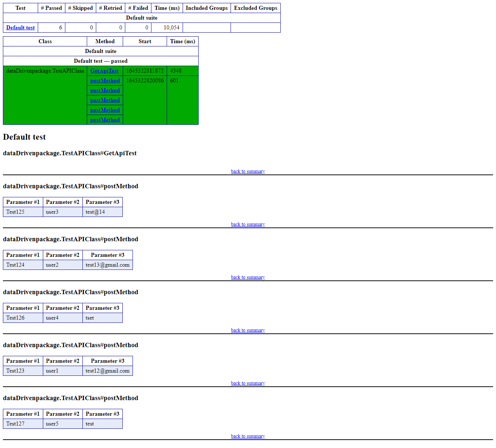496x448 pixels.
Task: Select the 'Excluded Groups' column header
Action: point(256,8)
